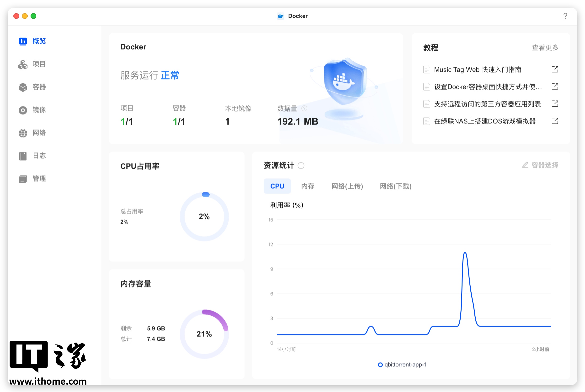Click the 项目 count 1/1

pos(127,122)
